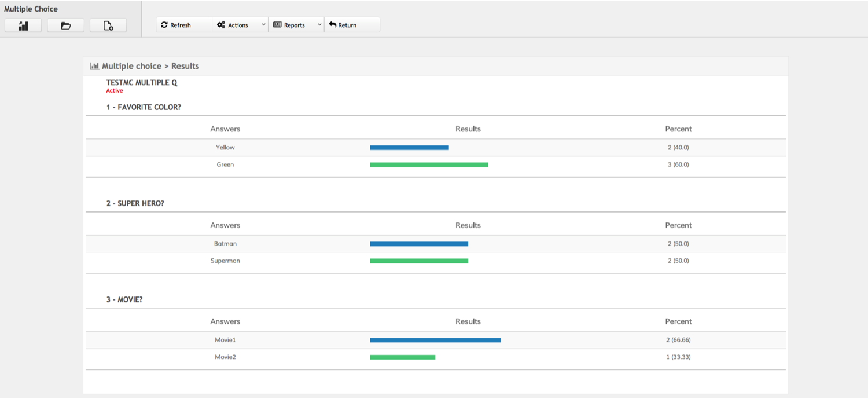Click the green Movie2 result bar

point(403,357)
